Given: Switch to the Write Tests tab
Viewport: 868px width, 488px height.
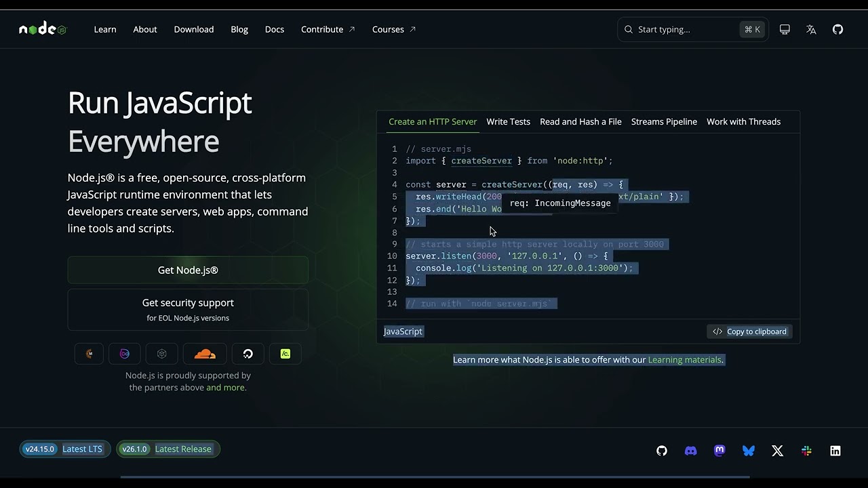Looking at the screenshot, I should pyautogui.click(x=509, y=121).
